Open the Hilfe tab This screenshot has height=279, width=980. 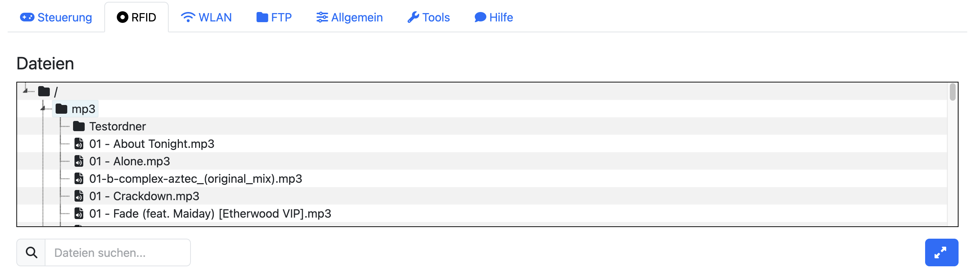click(x=493, y=17)
